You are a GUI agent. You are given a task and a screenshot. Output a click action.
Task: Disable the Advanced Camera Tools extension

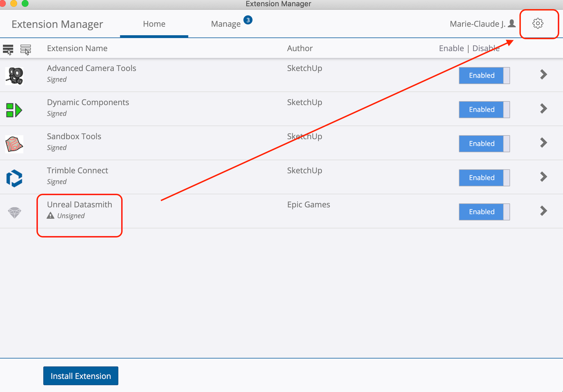(484, 75)
